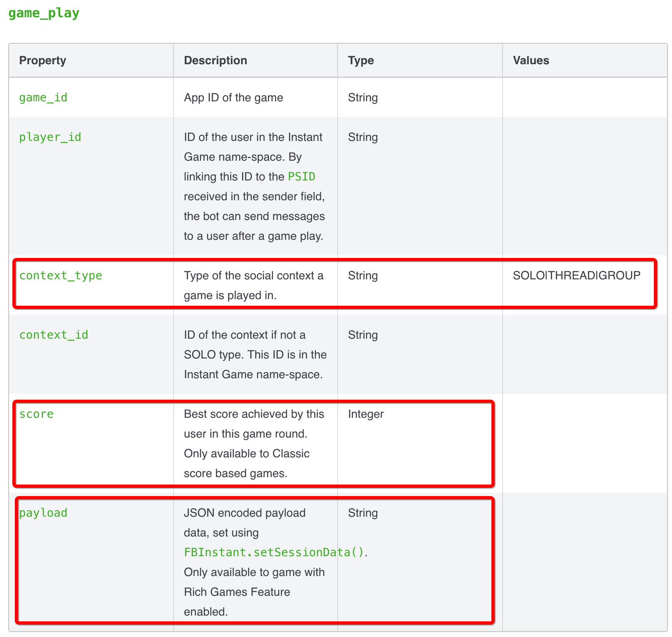Open the PSID link

301,177
